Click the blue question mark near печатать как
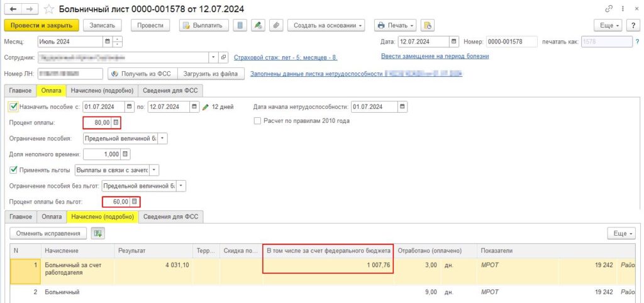 pyautogui.click(x=638, y=42)
